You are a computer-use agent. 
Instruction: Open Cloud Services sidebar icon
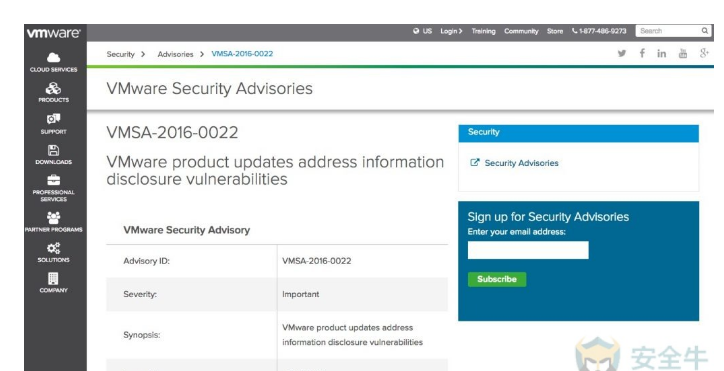[x=54, y=57]
